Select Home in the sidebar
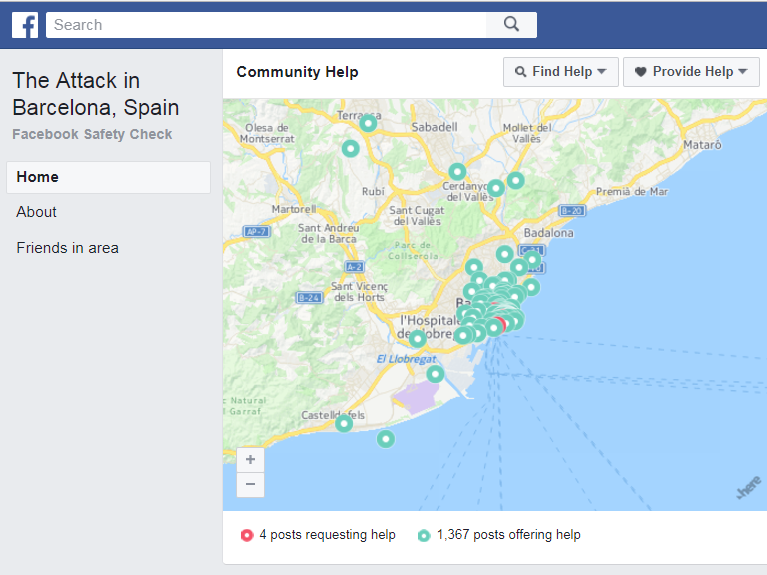767x575 pixels. 108,177
